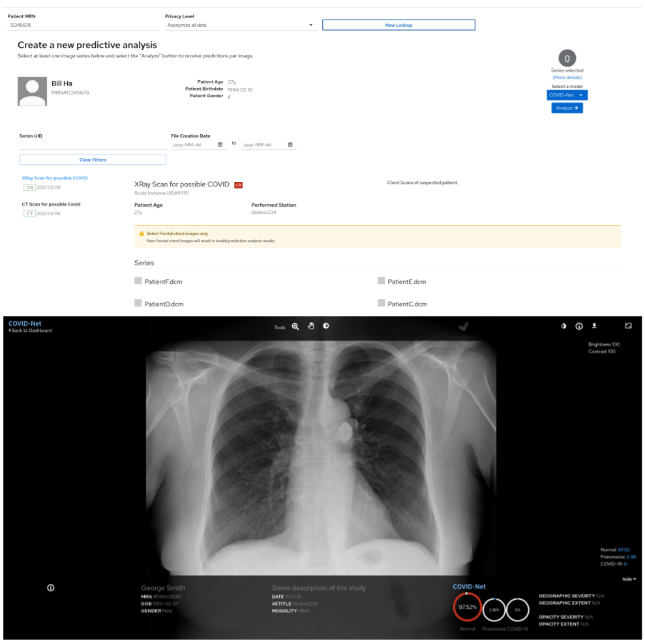The height and width of the screenshot is (644, 645).
Task: Open calendar picker for start creation date
Action: point(220,145)
